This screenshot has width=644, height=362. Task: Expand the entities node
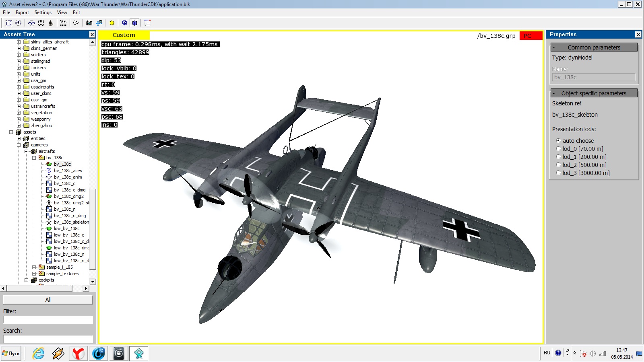(x=19, y=138)
